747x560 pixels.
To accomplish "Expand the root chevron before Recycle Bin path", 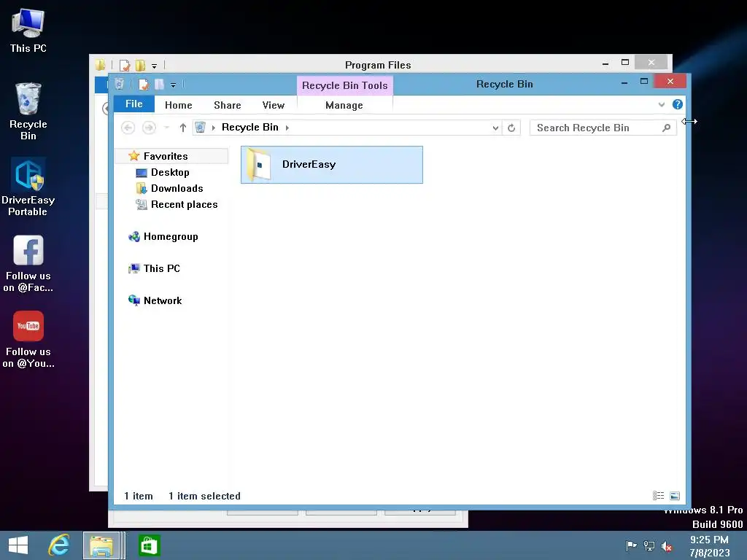I will pos(214,128).
